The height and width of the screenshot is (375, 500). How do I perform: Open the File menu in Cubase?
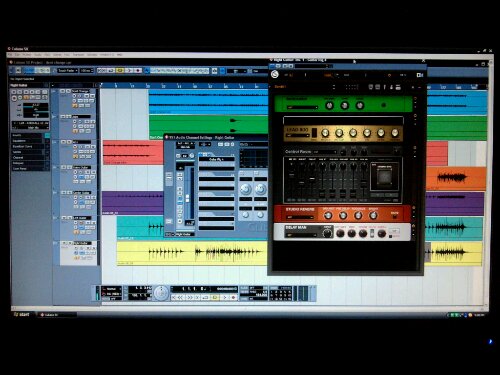pos(10,55)
